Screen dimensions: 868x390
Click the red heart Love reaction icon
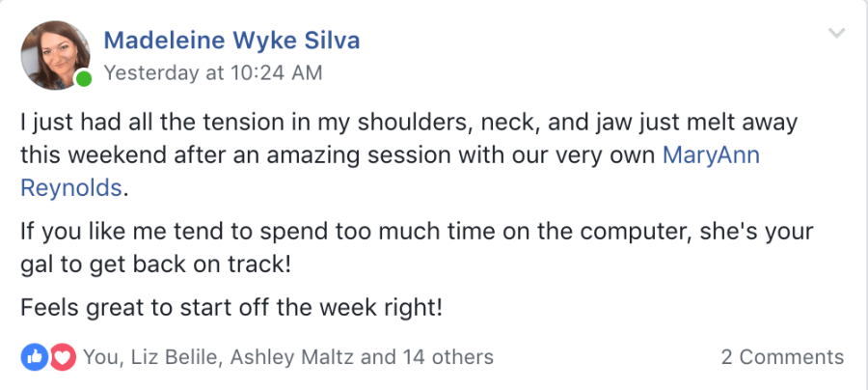62,357
